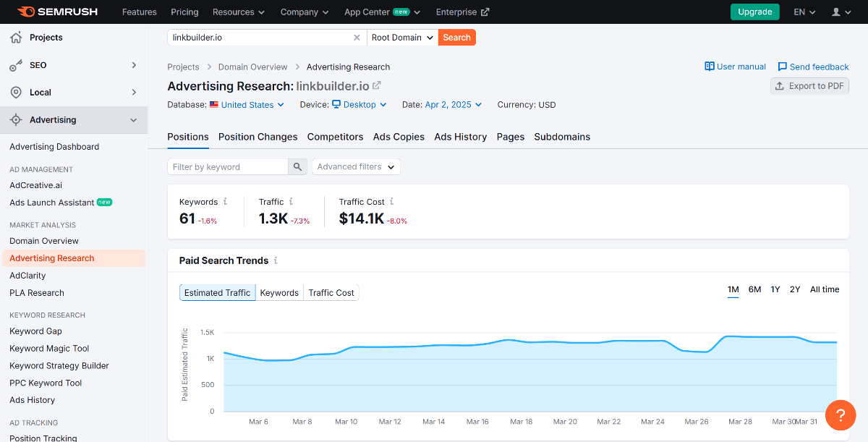Switch to the Competitors tab
Image resolution: width=868 pixels, height=442 pixels.
tap(335, 137)
